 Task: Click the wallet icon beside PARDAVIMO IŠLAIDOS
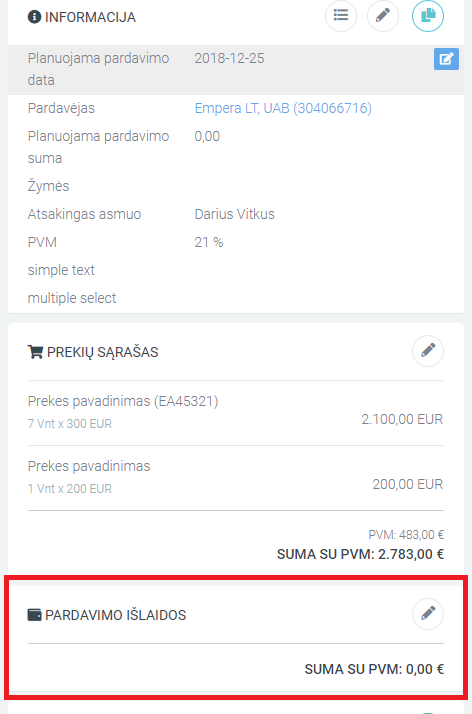coord(35,615)
